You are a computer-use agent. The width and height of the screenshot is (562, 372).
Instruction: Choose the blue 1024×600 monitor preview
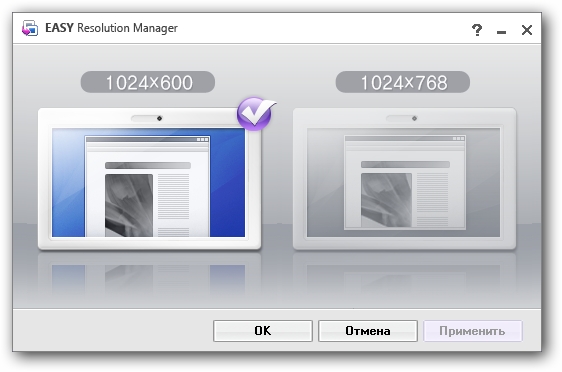149,178
